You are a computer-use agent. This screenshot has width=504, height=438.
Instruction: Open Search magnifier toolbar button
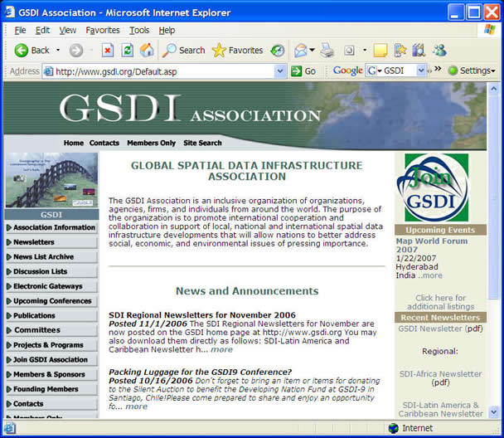coord(183,51)
